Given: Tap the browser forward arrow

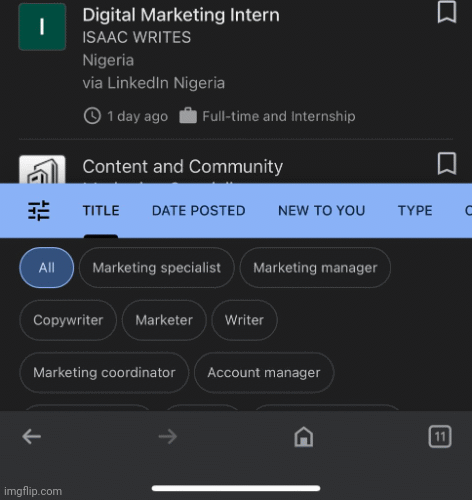Looking at the screenshot, I should (168, 436).
